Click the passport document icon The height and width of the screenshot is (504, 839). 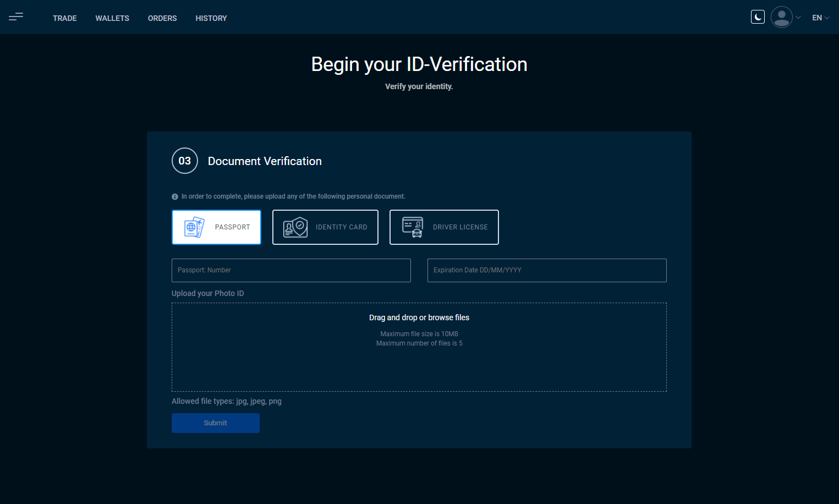click(194, 227)
